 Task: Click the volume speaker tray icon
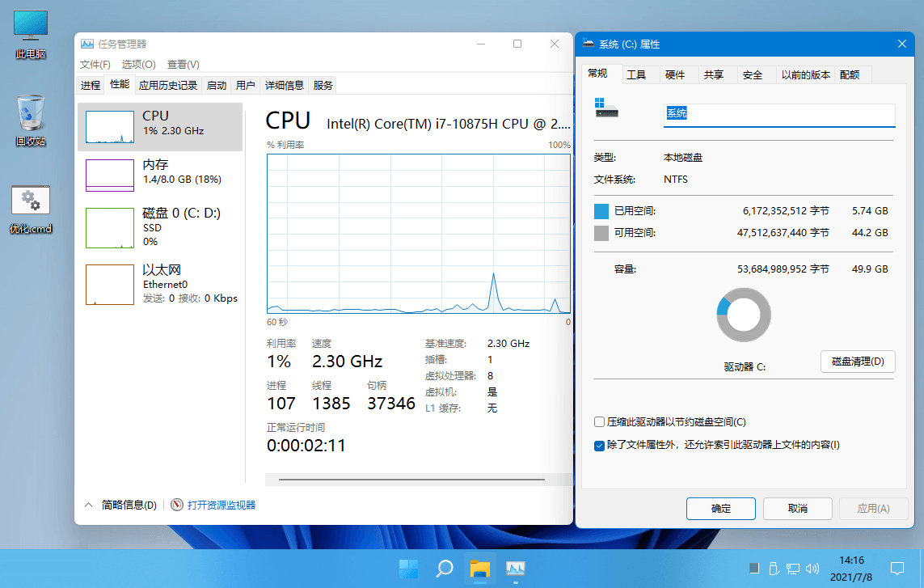coord(812,569)
